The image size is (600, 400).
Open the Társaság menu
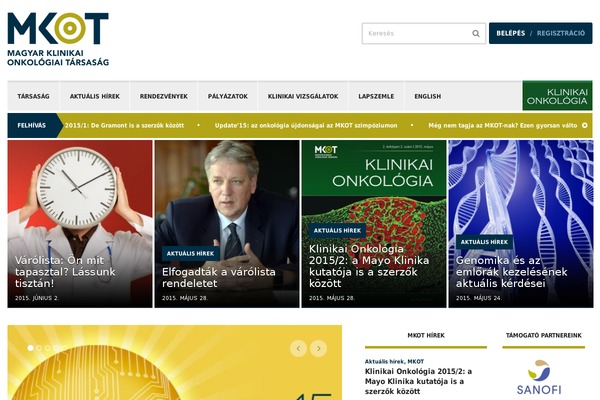click(x=33, y=96)
